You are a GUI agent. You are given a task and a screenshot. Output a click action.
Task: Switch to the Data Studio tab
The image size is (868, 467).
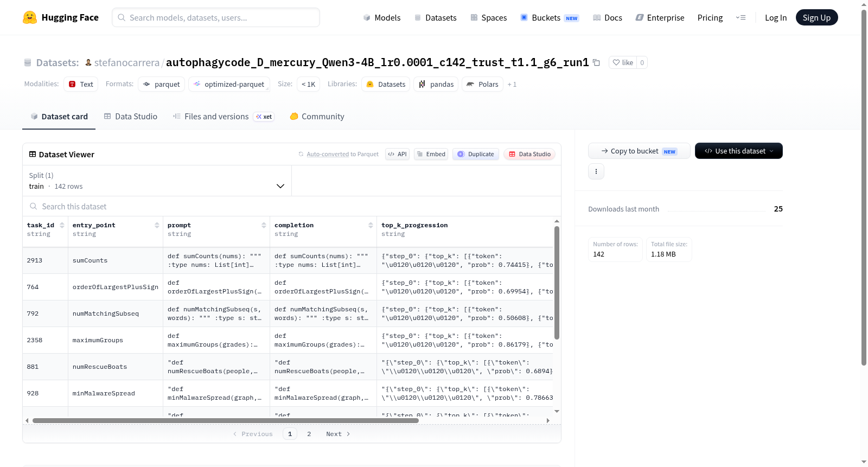[x=131, y=116]
